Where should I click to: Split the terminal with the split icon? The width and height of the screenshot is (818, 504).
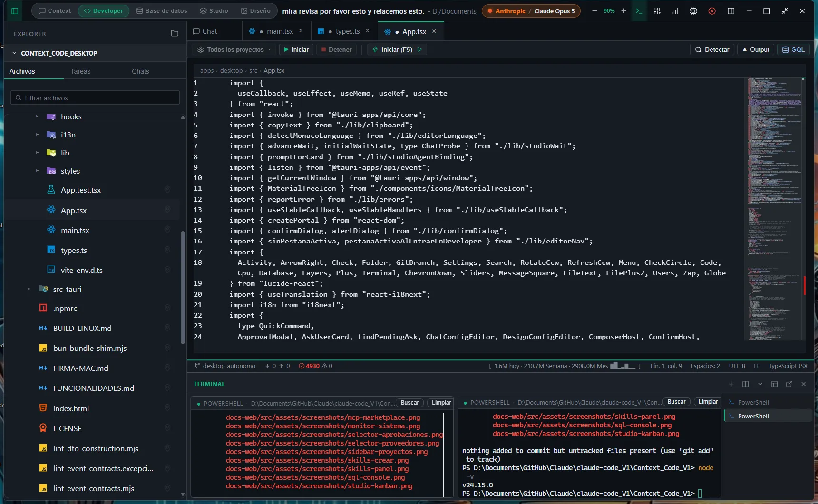[745, 384]
